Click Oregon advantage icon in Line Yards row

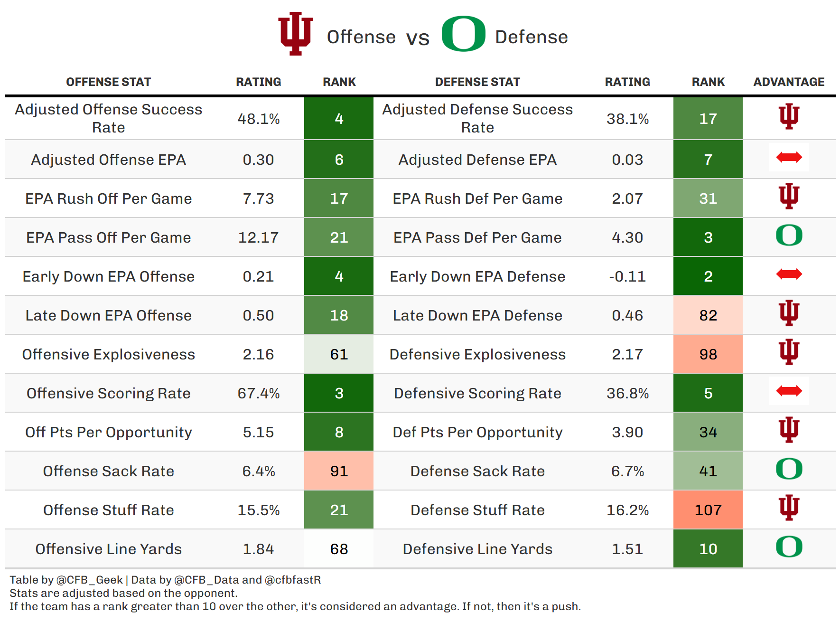tap(789, 547)
